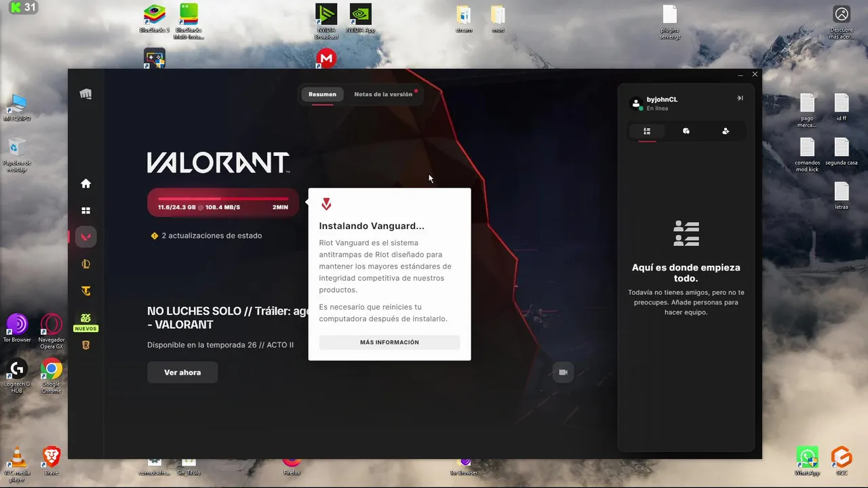Image resolution: width=868 pixels, height=488 pixels.
Task: Select VLC media player desktop icon
Action: [x=17, y=464]
